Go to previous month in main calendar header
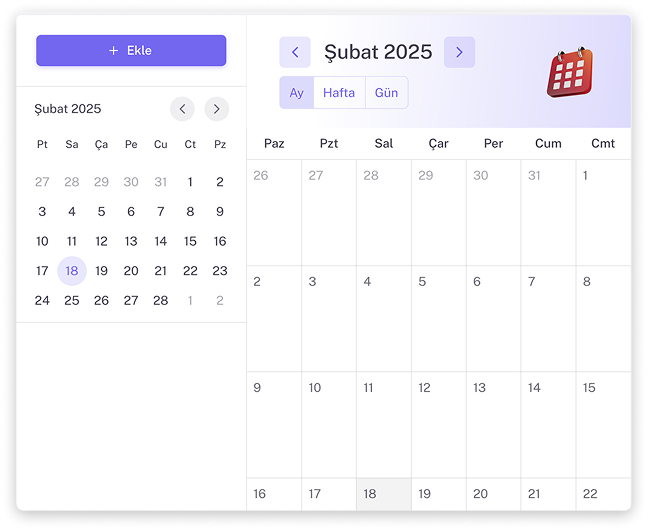 (x=295, y=52)
